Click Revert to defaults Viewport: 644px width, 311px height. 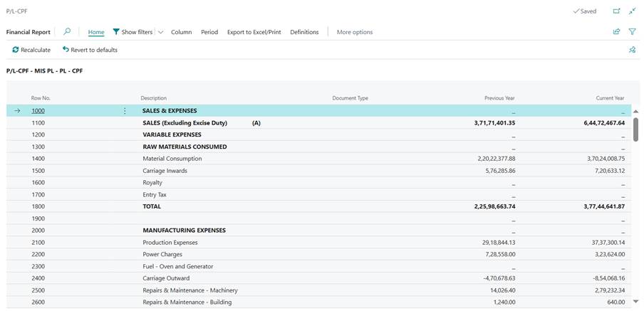90,50
